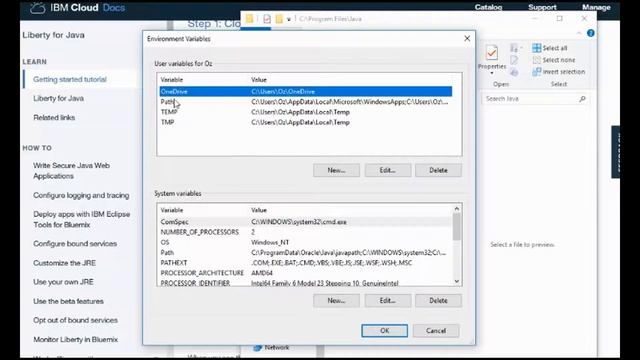The height and width of the screenshot is (360, 640).
Task: Click Select none in File Explorer ribbon
Action: (x=554, y=60)
